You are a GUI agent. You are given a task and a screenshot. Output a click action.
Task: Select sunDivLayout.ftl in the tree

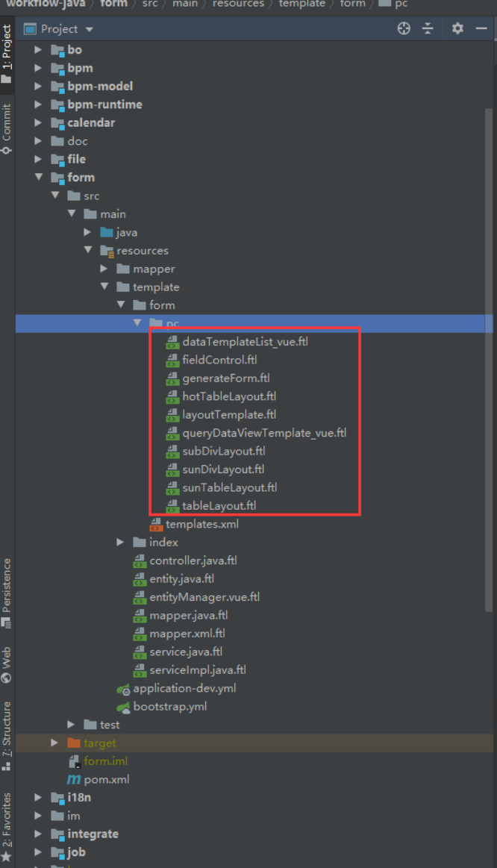click(x=223, y=469)
